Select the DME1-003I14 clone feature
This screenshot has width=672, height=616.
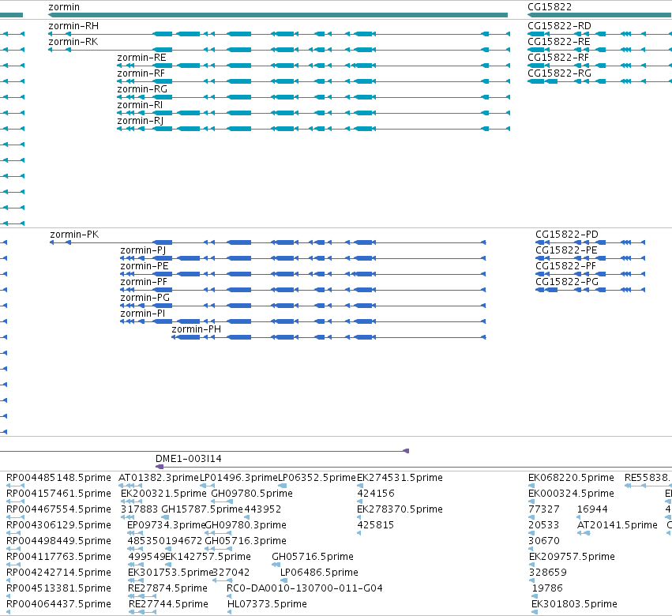tap(414, 467)
